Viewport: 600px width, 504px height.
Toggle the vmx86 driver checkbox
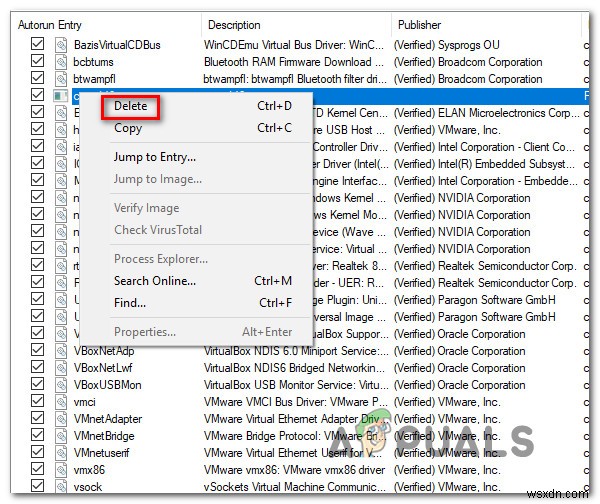click(38, 469)
